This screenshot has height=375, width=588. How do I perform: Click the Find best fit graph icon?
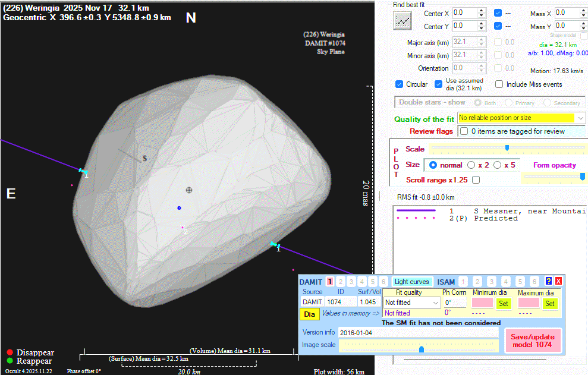[x=403, y=21]
